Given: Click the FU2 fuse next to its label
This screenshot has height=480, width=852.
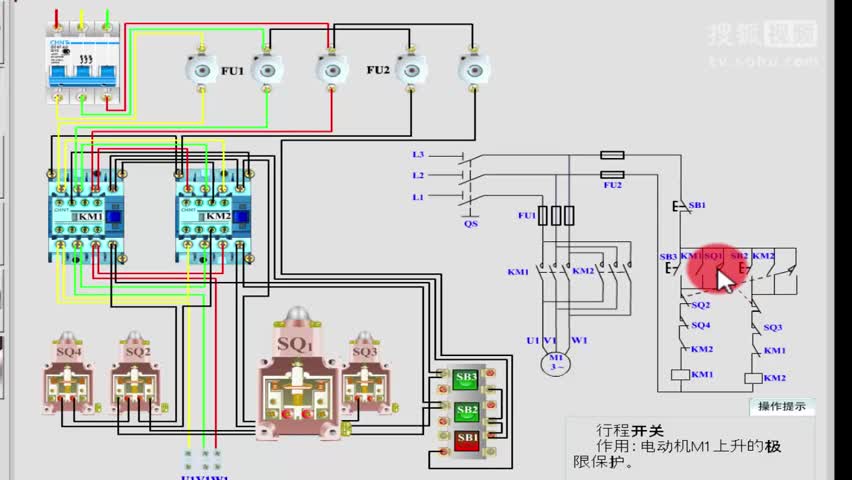Looking at the screenshot, I should [x=411, y=70].
